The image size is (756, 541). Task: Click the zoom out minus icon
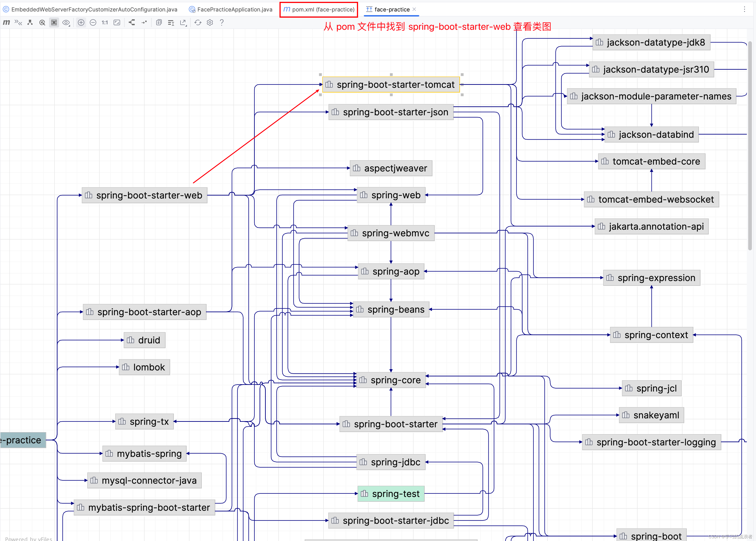coord(93,23)
